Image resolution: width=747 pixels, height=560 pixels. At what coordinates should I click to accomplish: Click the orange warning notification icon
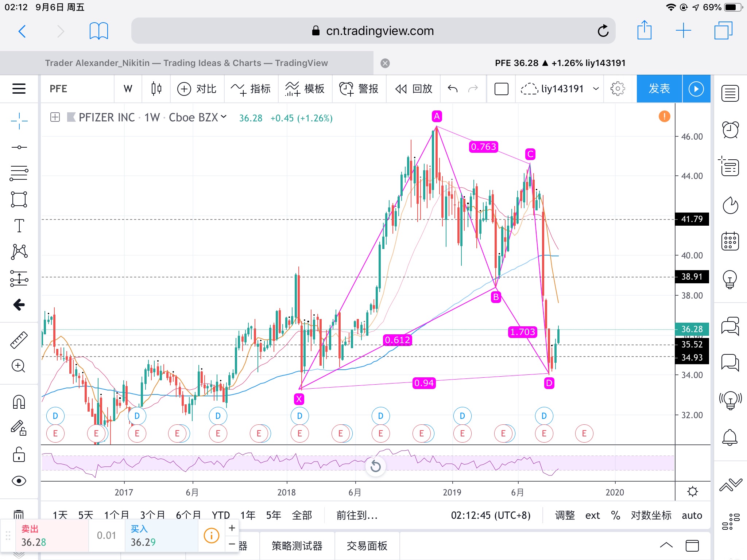tap(664, 116)
